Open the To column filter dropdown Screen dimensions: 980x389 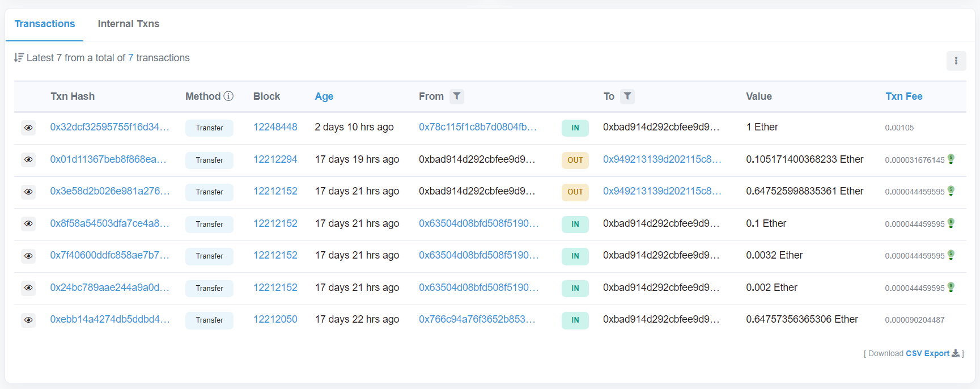[627, 96]
